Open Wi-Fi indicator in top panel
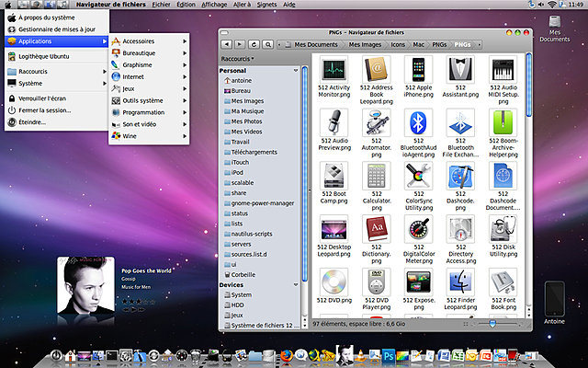This screenshot has width=588, height=368. 551,5
